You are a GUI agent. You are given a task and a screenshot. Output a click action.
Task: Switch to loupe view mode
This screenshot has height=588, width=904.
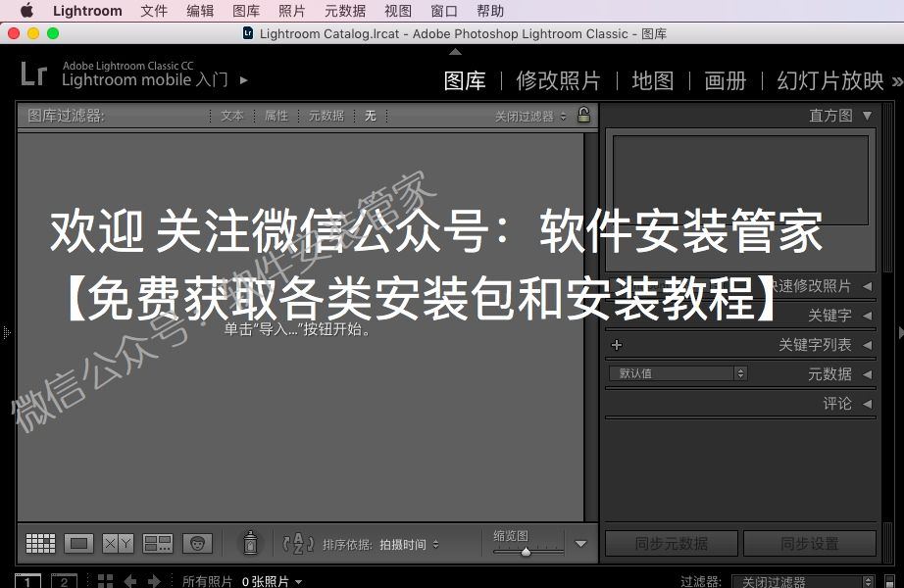(x=79, y=543)
